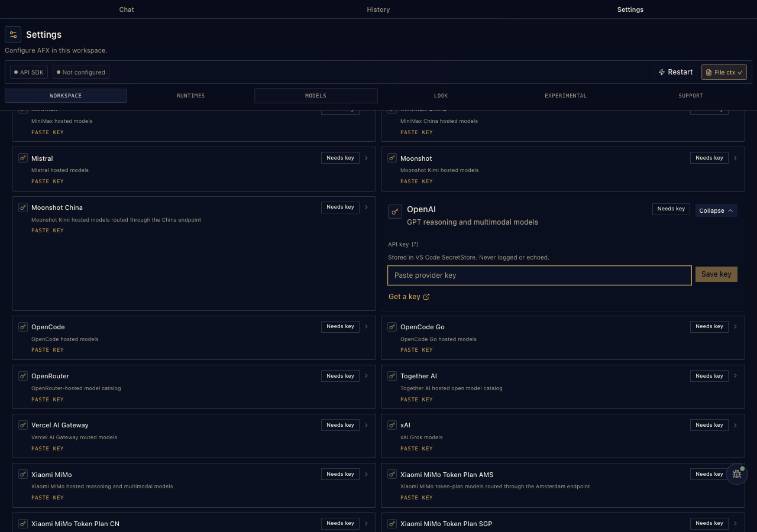
Task: Click the Settings sliders icon beside the title
Action: [13, 34]
